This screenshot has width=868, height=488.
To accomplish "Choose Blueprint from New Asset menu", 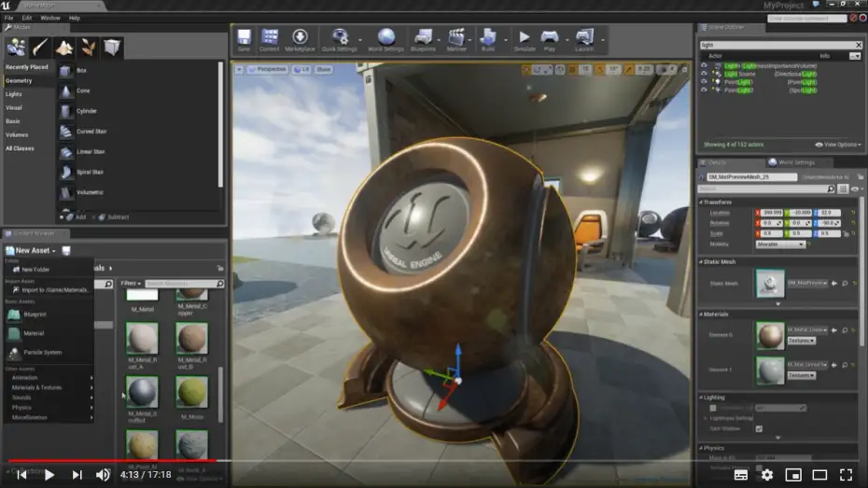I will [x=49, y=314].
